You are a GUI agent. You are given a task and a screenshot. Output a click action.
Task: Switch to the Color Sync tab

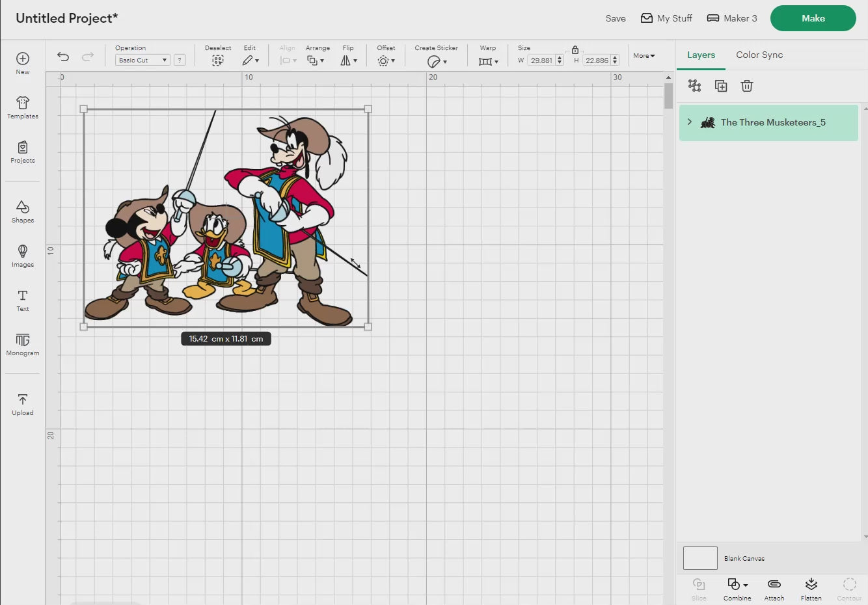coord(759,55)
